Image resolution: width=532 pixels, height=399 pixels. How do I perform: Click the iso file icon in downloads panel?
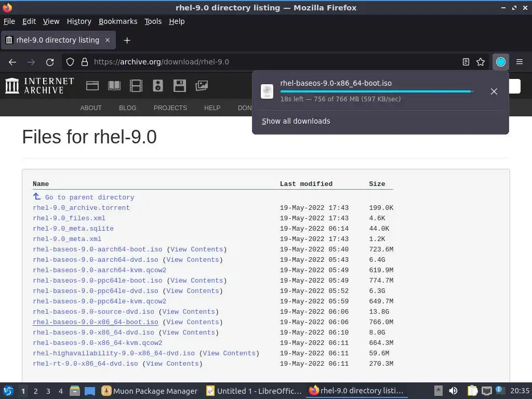267,91
